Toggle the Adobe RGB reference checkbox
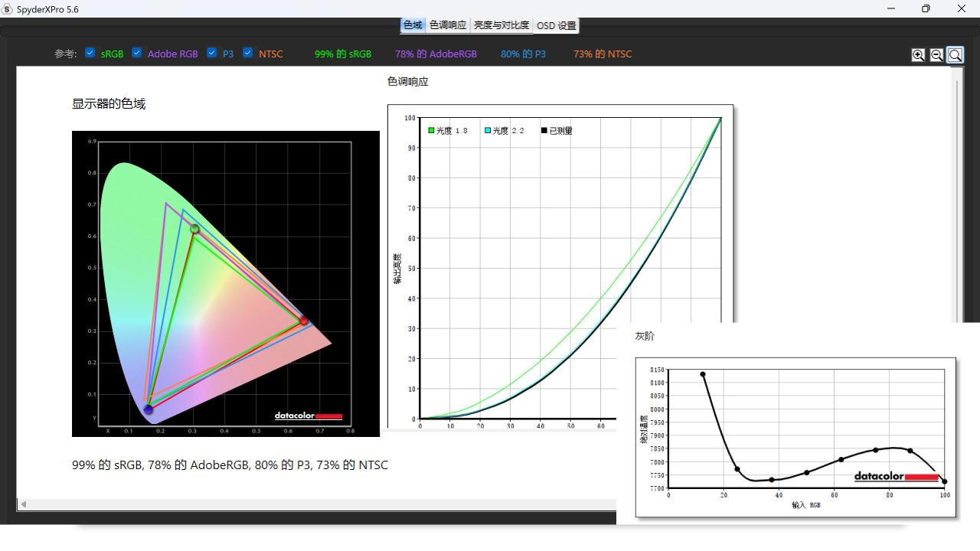980x551 pixels. click(x=137, y=53)
